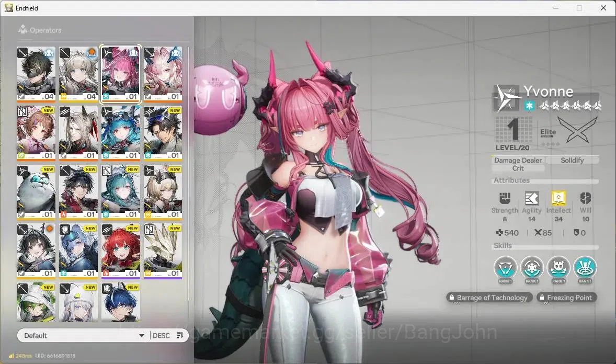Select the dark blue-haired operator in bottom row
The height and width of the screenshot is (364, 616).
click(x=121, y=302)
